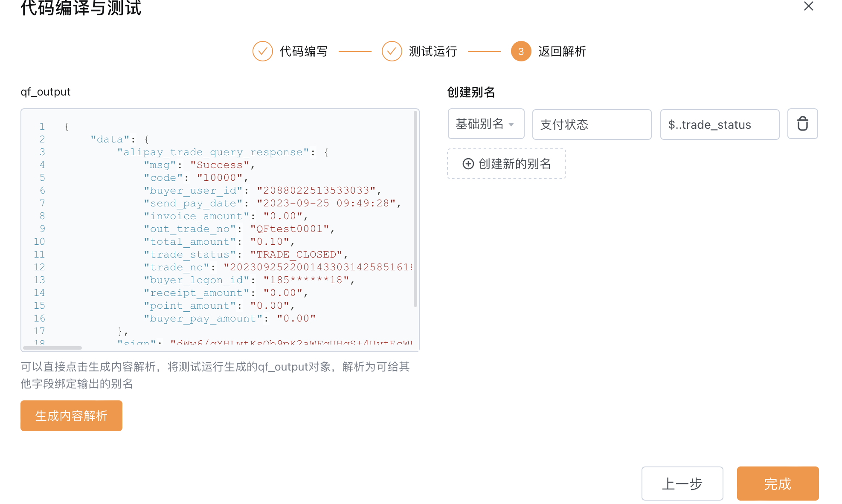Go to the 测试运行 step
Image resolution: width=842 pixels, height=504 pixels.
(x=433, y=51)
